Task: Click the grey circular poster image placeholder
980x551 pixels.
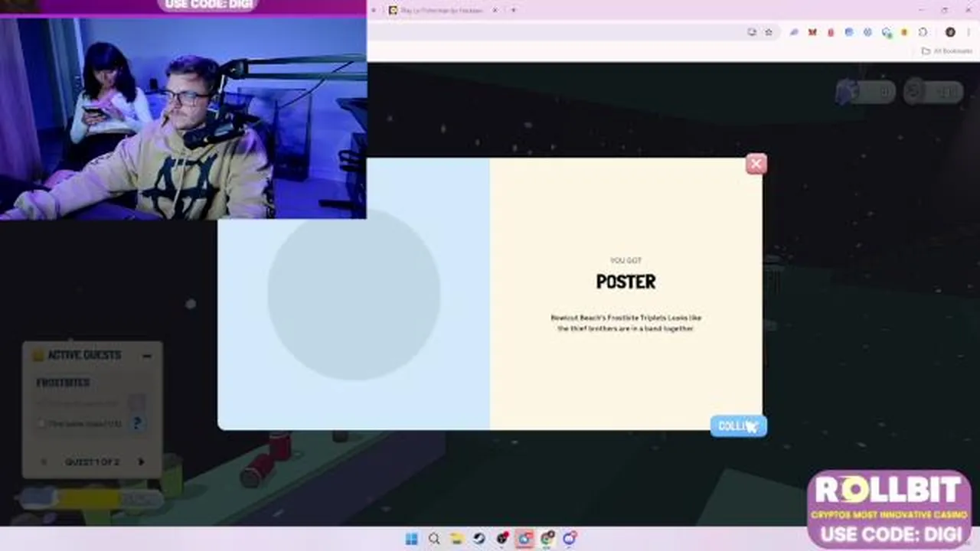Action: click(x=354, y=294)
